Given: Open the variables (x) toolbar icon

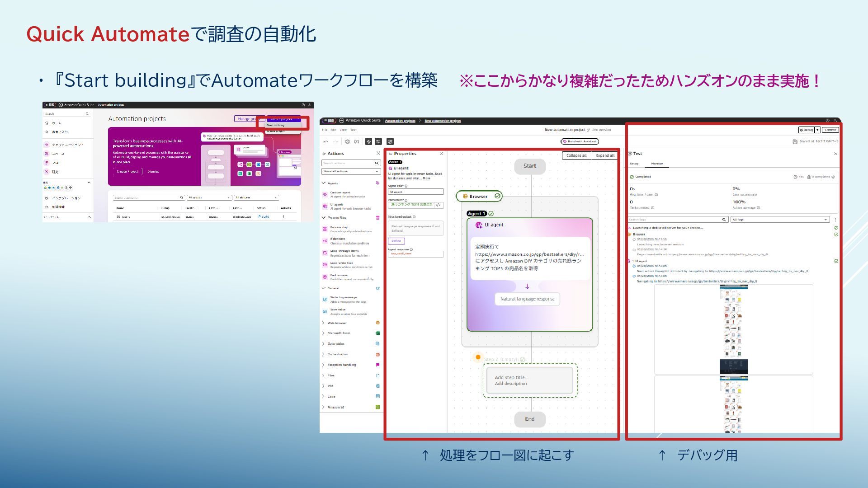Looking at the screenshot, I should (357, 142).
